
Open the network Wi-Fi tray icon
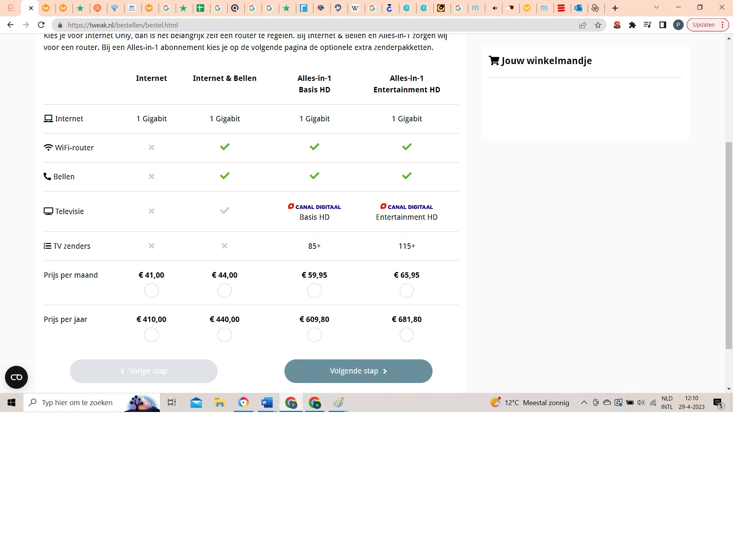point(653,402)
